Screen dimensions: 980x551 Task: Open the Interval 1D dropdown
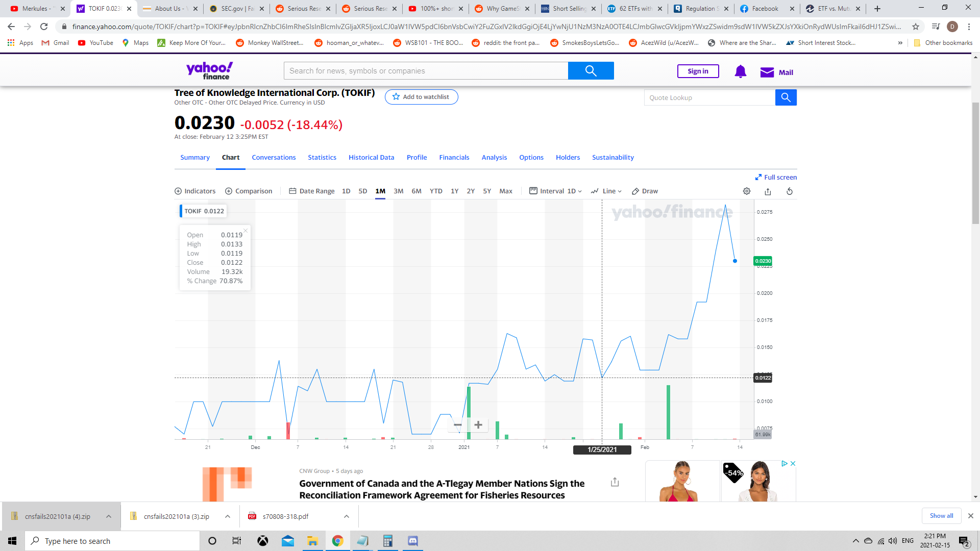555,191
